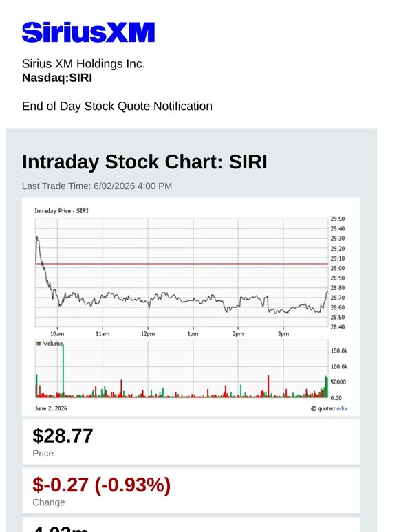
Task: Click the 'Intraday Stock Chart: SIRI' heading
Action: tap(144, 162)
